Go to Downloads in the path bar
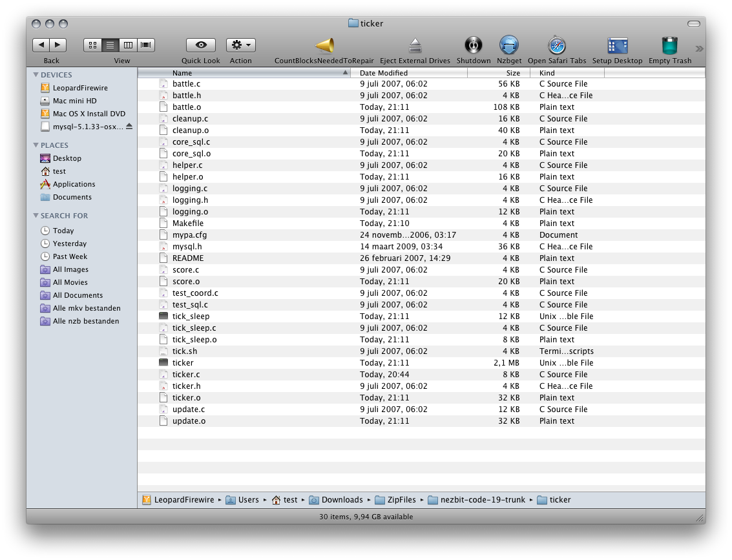This screenshot has width=732, height=560. 336,500
